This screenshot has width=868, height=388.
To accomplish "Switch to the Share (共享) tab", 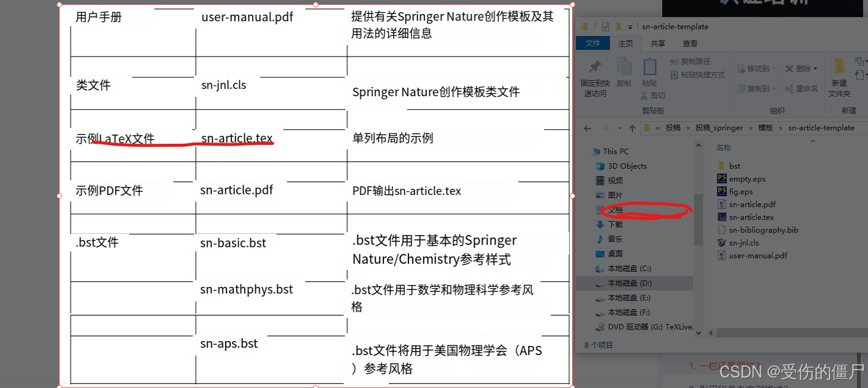I will point(657,43).
